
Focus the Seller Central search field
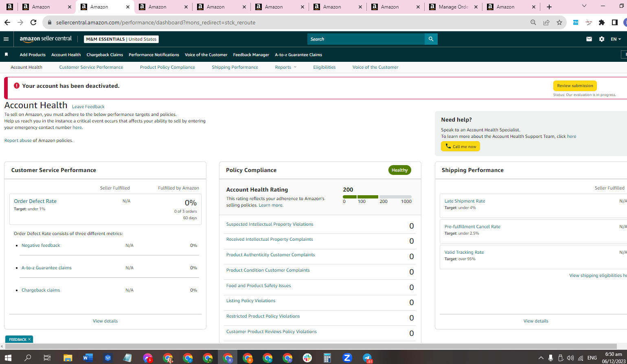[x=366, y=39]
